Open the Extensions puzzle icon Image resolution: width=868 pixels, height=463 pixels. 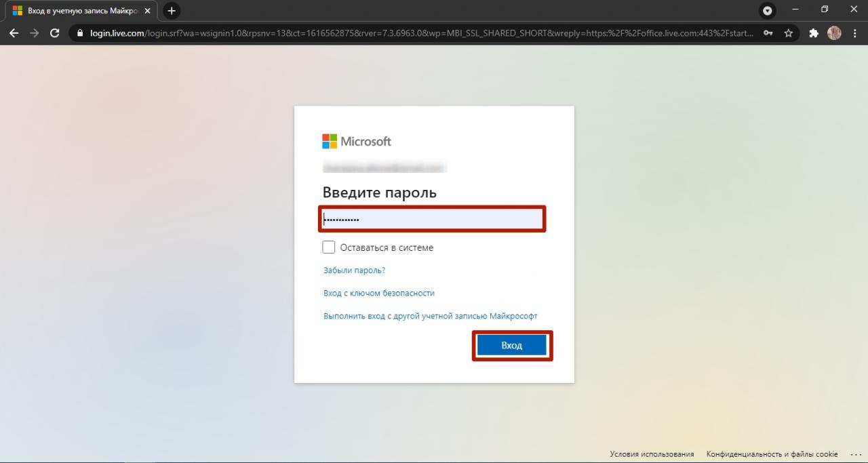pyautogui.click(x=814, y=33)
